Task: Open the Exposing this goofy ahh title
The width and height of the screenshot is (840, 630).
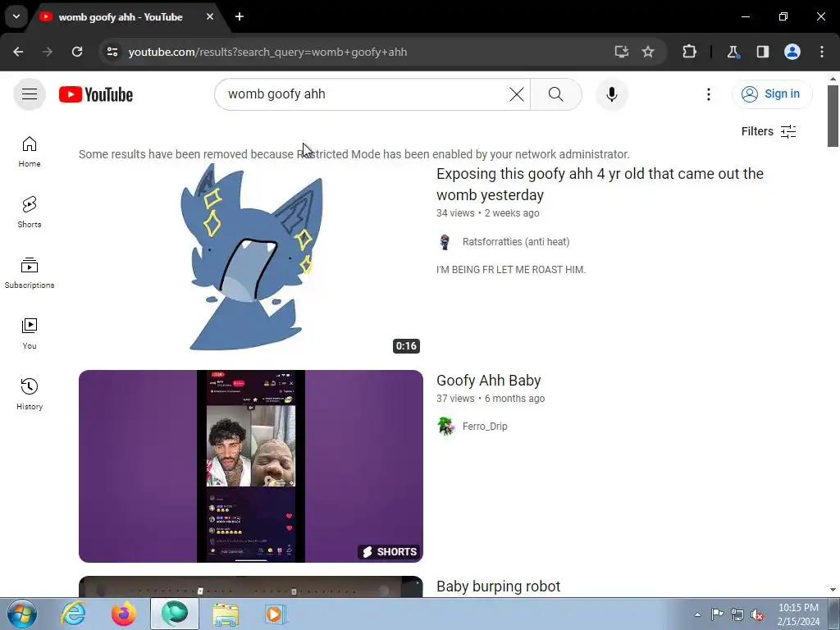Action: pyautogui.click(x=600, y=185)
